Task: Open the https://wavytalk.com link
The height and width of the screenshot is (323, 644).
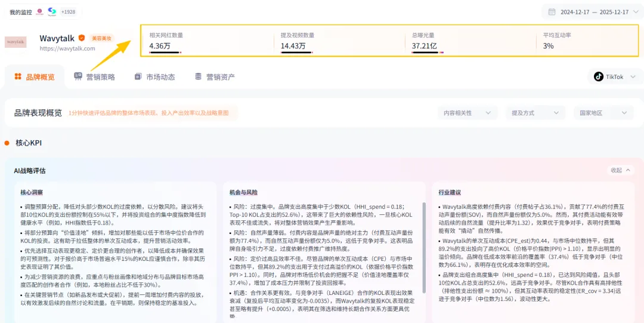Action: [x=67, y=49]
